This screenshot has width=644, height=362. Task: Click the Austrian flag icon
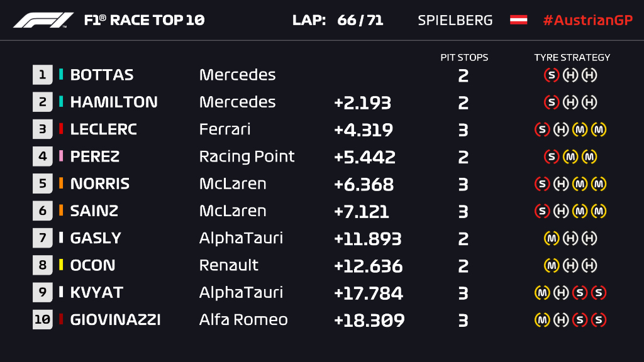pos(518,19)
